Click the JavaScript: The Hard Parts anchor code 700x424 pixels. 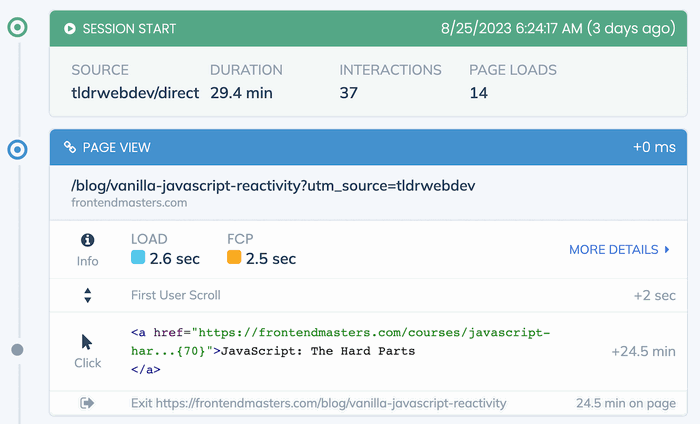340,351
